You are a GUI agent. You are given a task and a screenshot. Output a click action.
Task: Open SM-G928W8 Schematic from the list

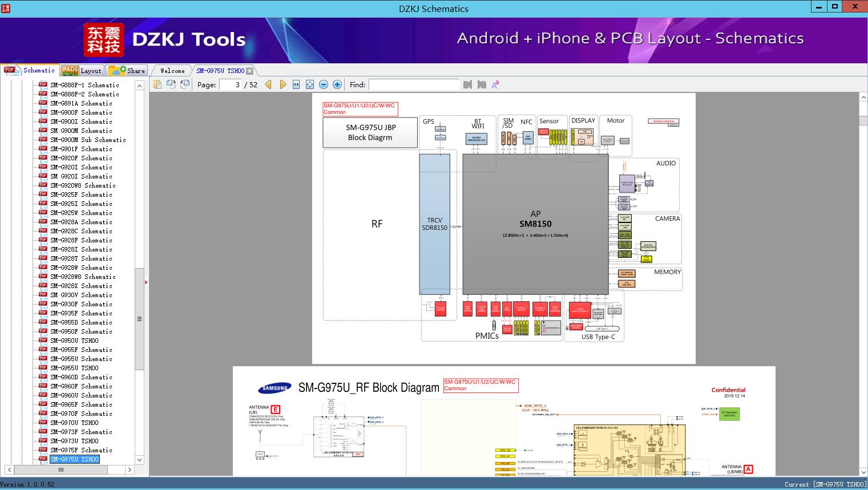coord(83,277)
